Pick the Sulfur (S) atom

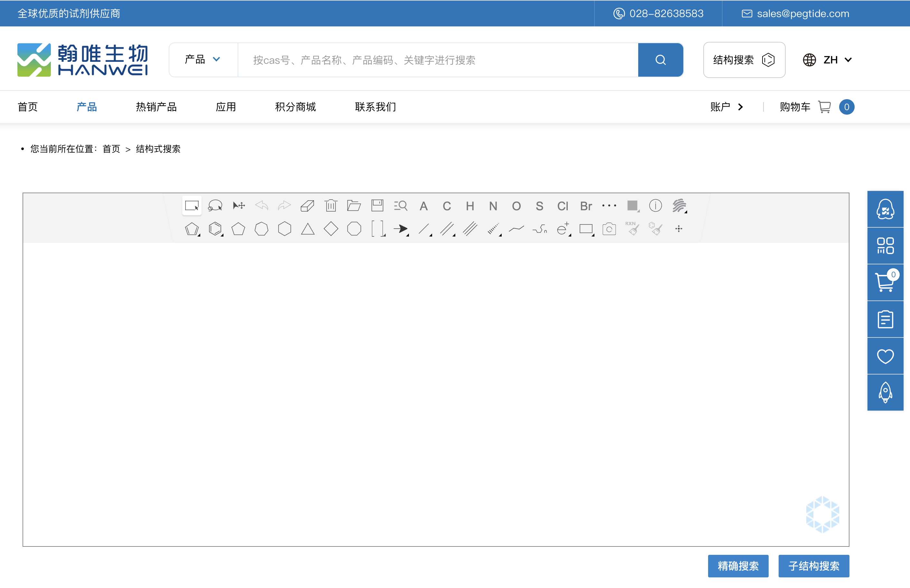539,206
